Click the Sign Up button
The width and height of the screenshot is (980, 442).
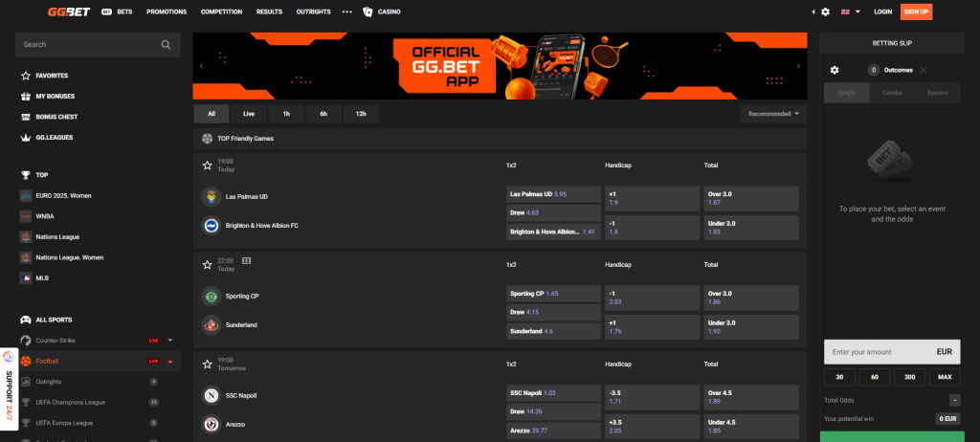coord(916,11)
